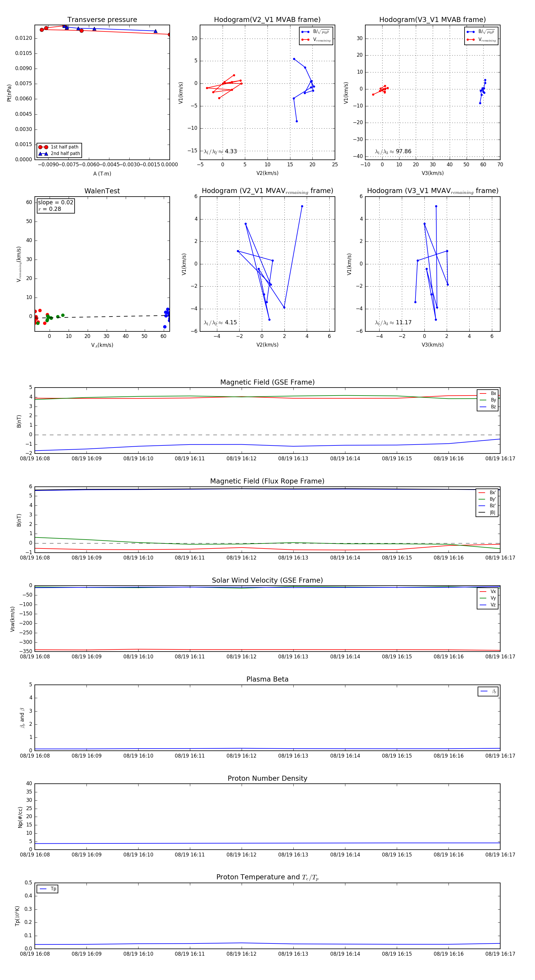
Task: Select the "|B|" legend entry
Action: coord(487,513)
